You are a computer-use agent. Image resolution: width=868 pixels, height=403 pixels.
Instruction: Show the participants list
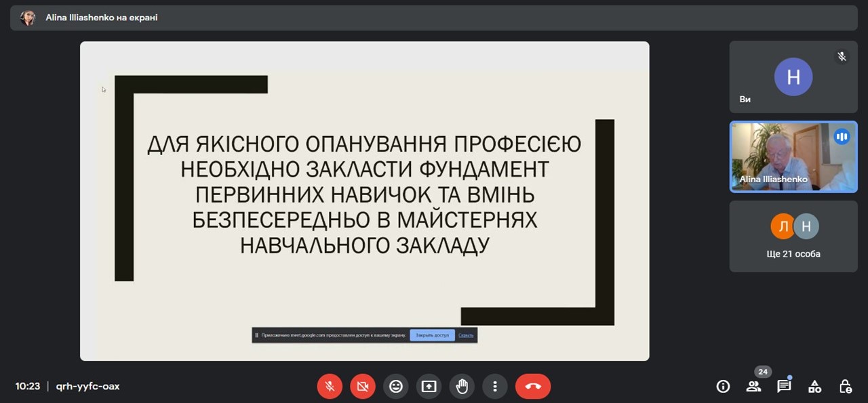click(753, 386)
